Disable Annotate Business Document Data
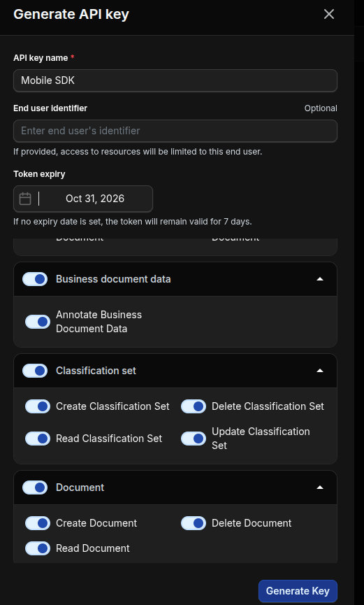The width and height of the screenshot is (364, 605). click(x=38, y=322)
